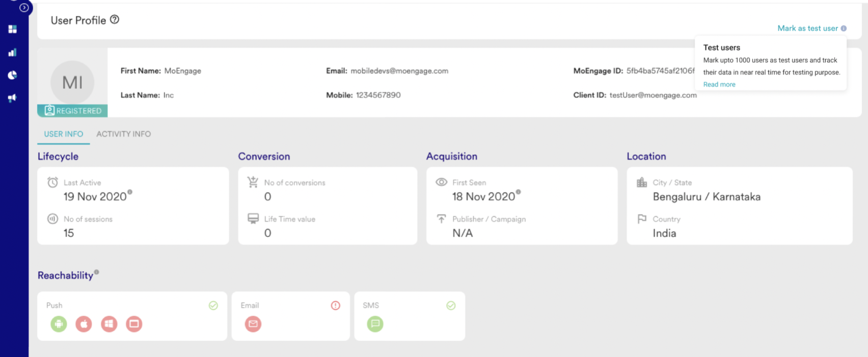Click the Mark as test user link
Screen dimensions: 868x357
tap(807, 29)
